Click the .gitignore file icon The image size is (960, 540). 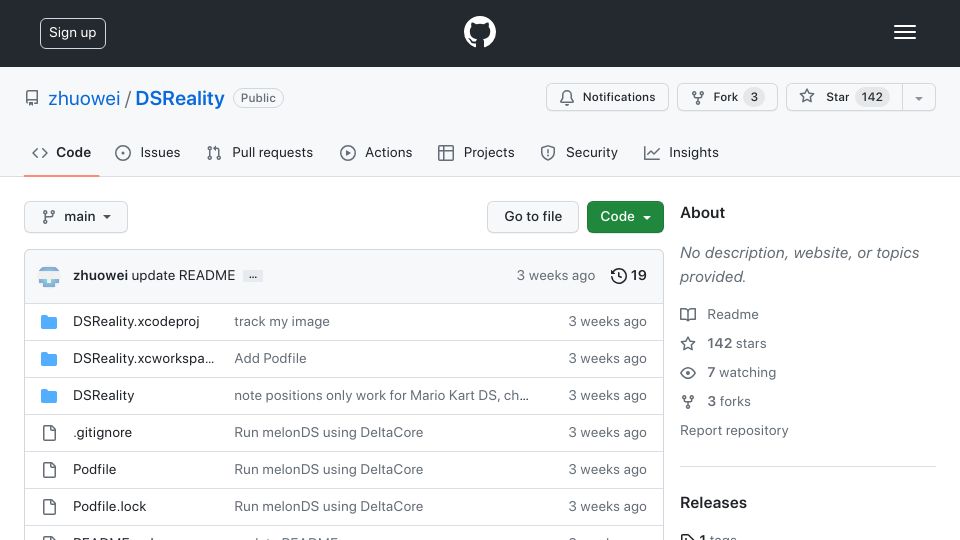pos(49,433)
